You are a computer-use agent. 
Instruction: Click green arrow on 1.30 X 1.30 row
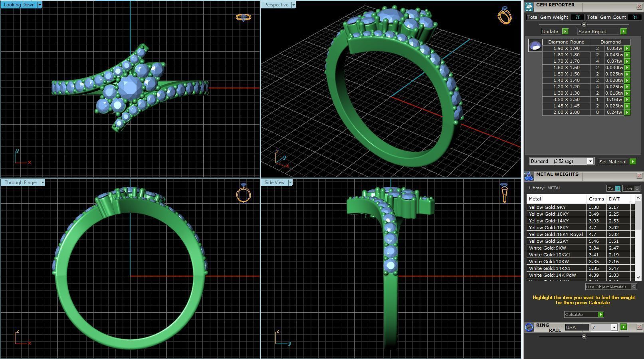tap(627, 93)
